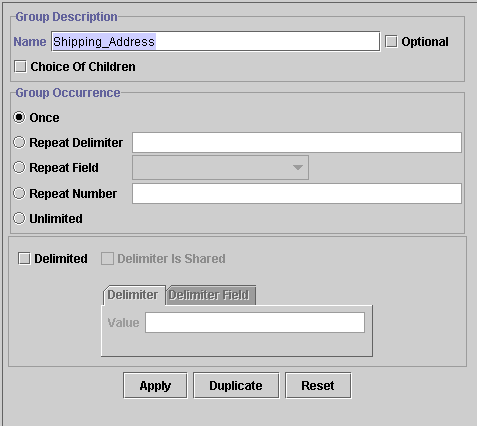Enable the Optional checkbox

click(391, 42)
